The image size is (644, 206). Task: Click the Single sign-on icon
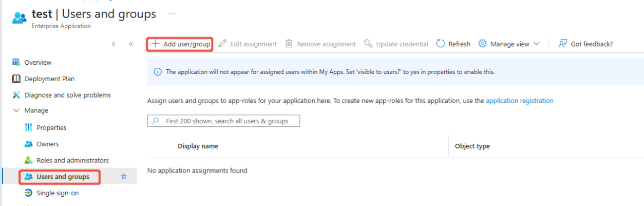[x=28, y=193]
